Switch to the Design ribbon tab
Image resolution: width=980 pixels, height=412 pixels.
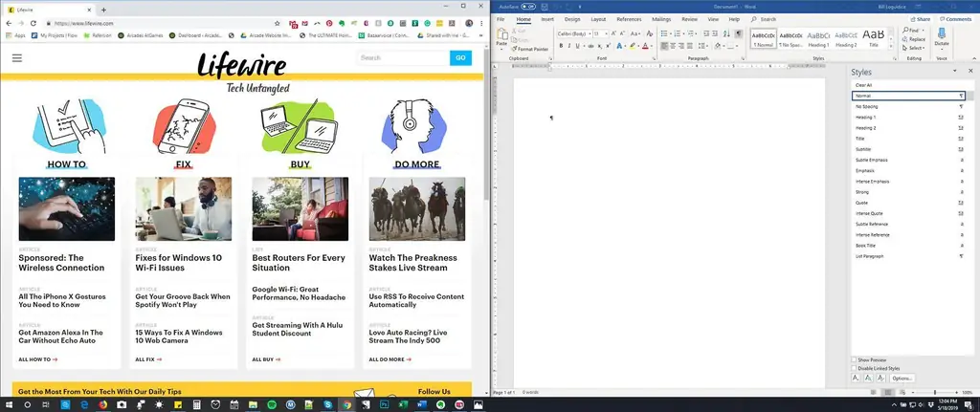[x=572, y=19]
